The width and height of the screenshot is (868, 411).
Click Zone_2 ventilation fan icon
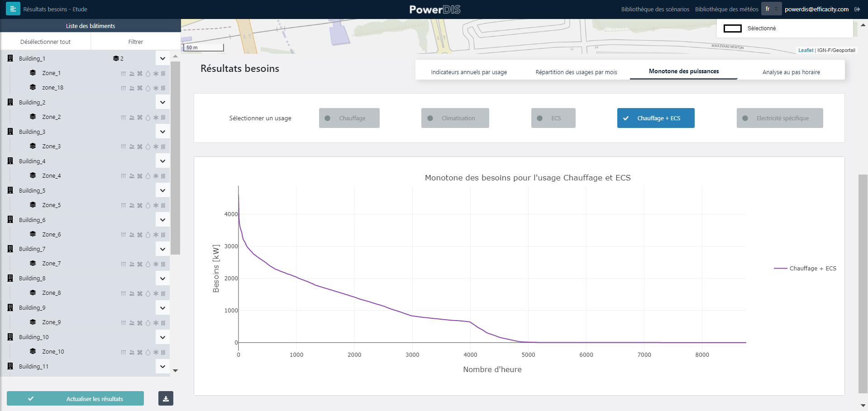point(140,117)
